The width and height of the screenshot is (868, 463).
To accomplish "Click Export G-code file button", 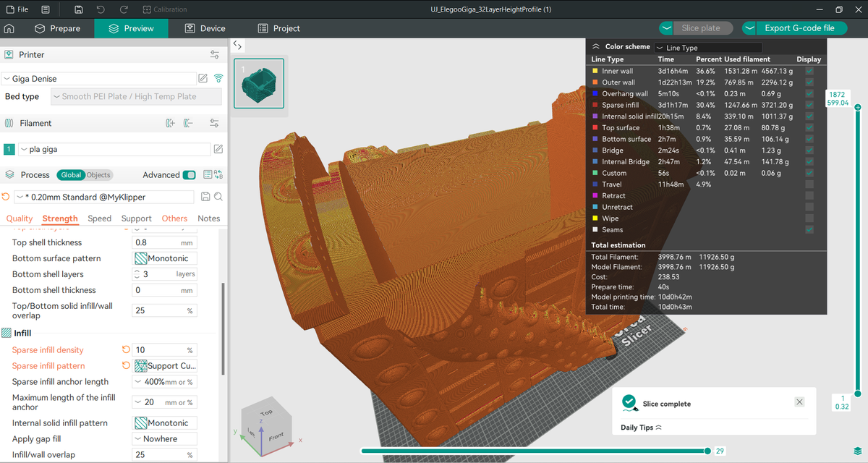I will coord(799,28).
